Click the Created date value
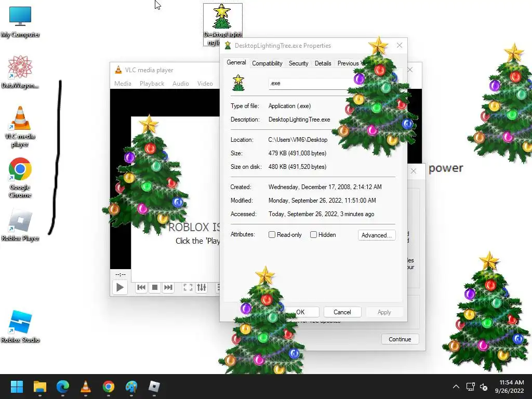 pos(325,187)
